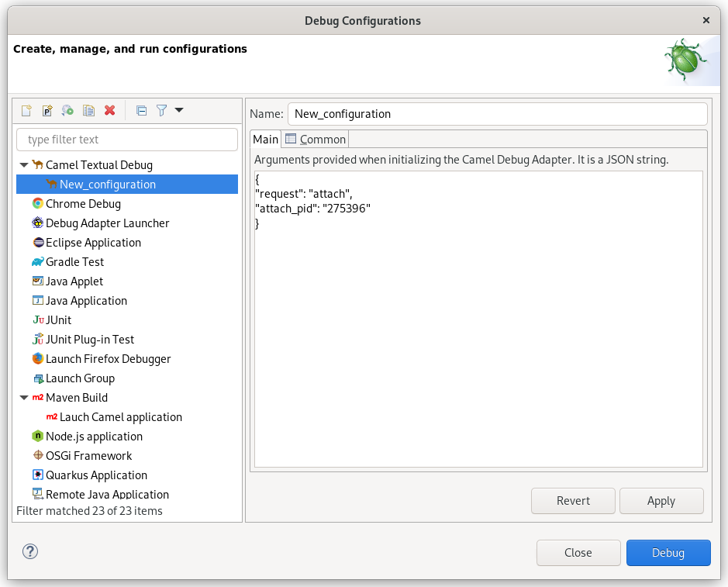The width and height of the screenshot is (728, 587).
Task: Export the selected launch configuration
Action: point(67,110)
